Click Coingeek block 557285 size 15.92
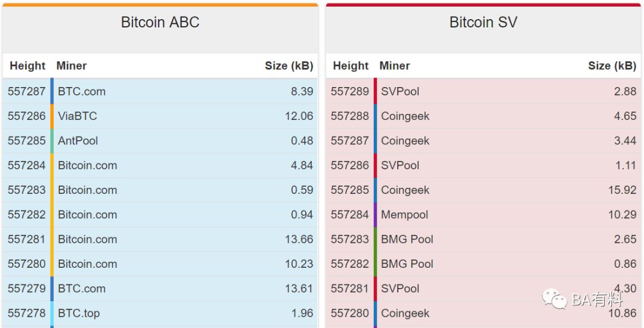This screenshot has width=644, height=328. [622, 190]
